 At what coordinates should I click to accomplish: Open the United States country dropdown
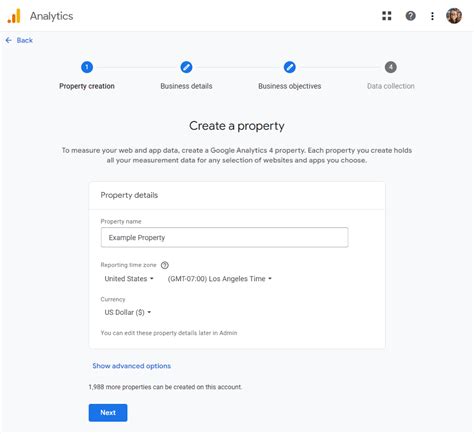(129, 279)
